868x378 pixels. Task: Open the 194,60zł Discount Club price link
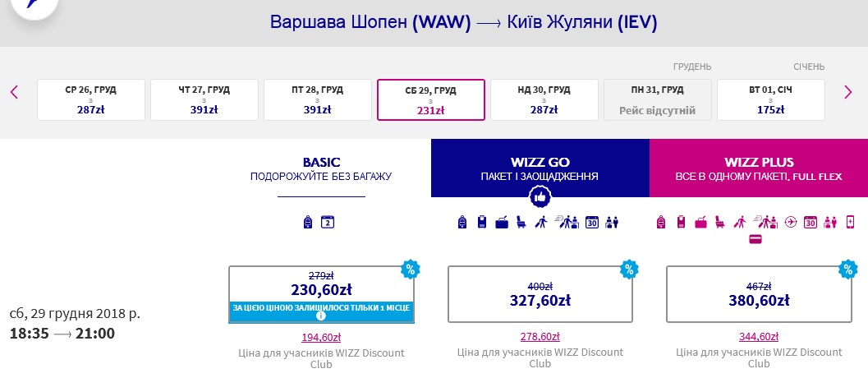point(321,337)
